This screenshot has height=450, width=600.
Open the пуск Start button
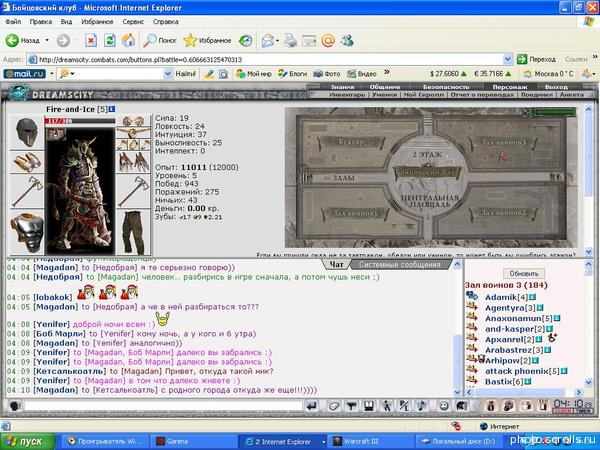pyautogui.click(x=28, y=442)
